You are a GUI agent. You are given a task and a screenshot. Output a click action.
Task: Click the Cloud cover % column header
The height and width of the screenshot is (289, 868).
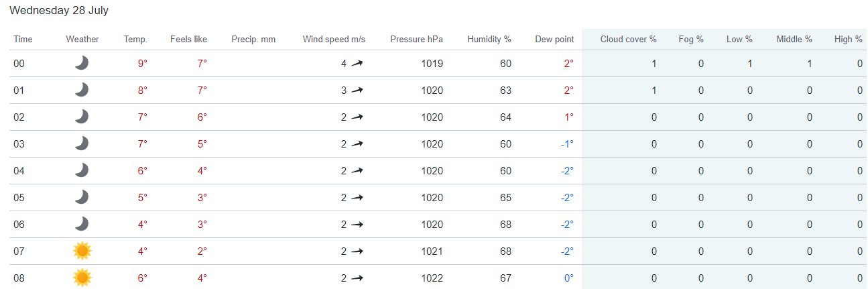629,40
